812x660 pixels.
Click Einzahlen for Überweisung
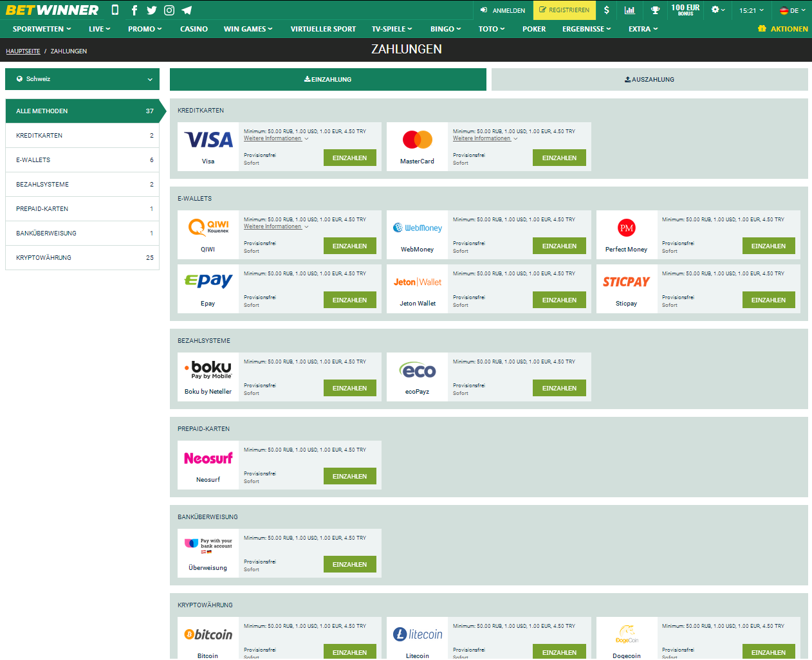350,564
